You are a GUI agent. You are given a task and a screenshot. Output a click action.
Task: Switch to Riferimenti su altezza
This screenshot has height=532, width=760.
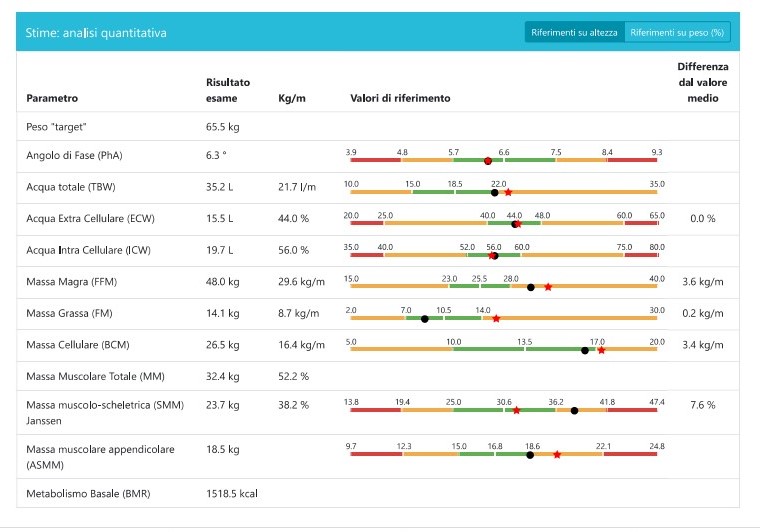click(574, 33)
